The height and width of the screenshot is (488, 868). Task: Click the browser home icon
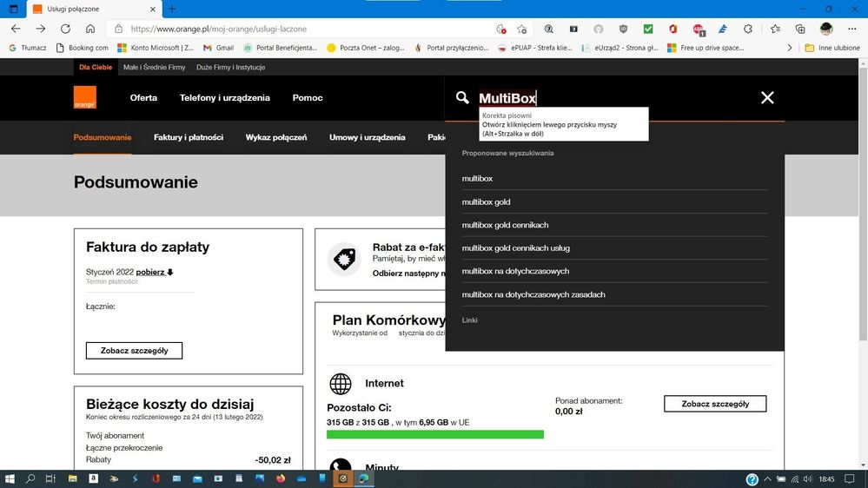90,29
